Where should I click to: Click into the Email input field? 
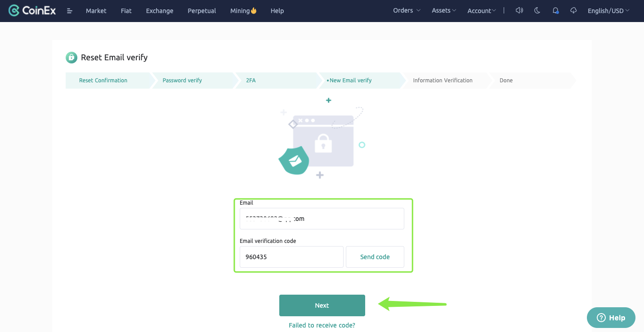pos(322,219)
